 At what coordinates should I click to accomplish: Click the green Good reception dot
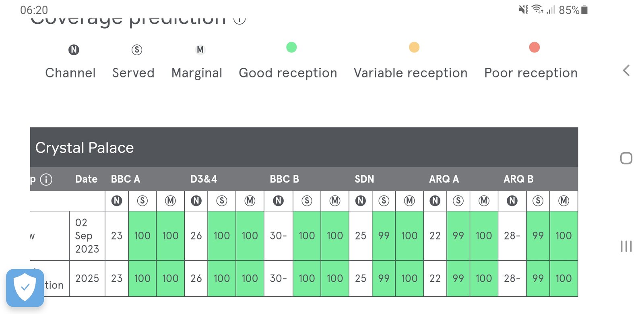[291, 48]
